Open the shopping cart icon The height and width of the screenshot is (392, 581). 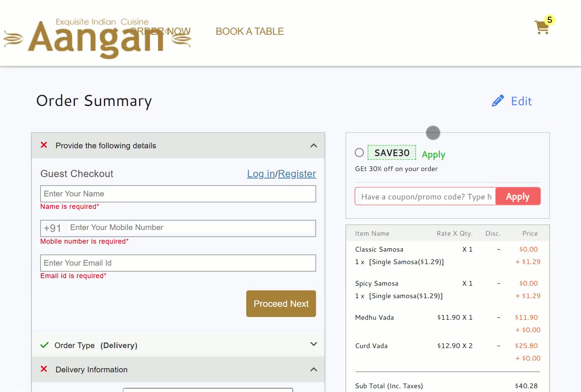[542, 27]
